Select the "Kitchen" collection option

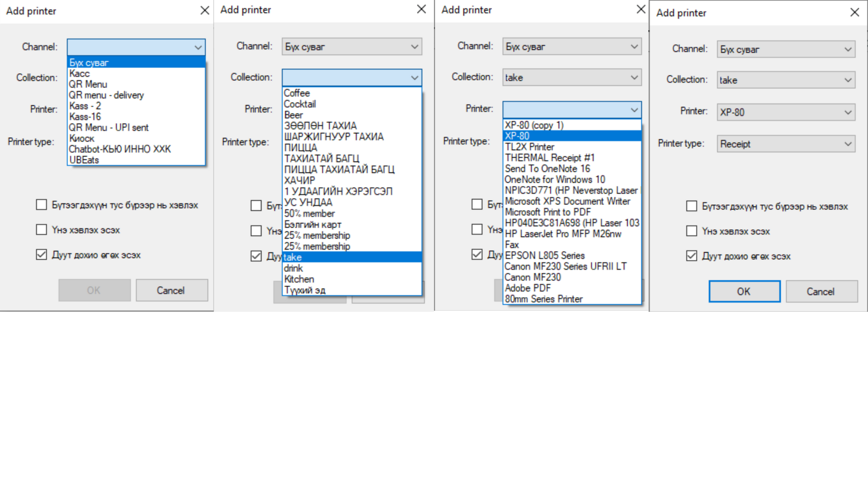(299, 279)
